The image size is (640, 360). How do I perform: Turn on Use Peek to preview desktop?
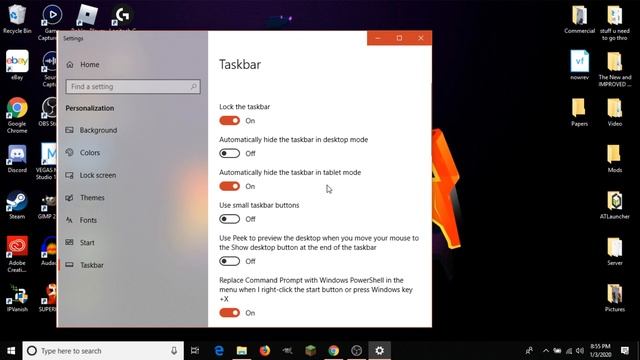(229, 261)
